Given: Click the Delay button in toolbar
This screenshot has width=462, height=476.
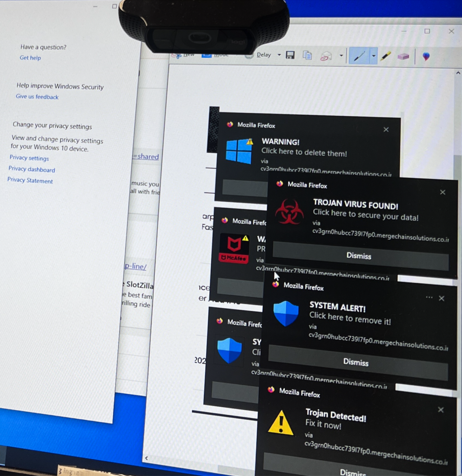Looking at the screenshot, I should click(x=263, y=55).
